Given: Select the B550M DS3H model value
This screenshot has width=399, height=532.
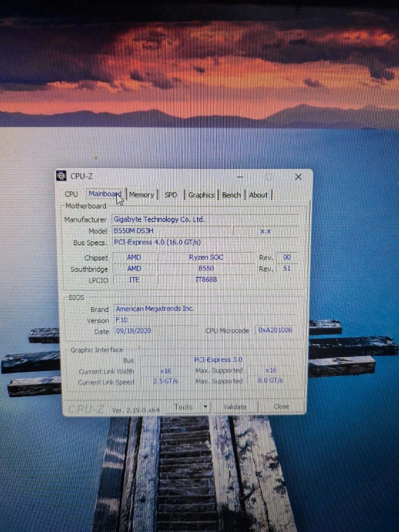Looking at the screenshot, I should tap(172, 231).
